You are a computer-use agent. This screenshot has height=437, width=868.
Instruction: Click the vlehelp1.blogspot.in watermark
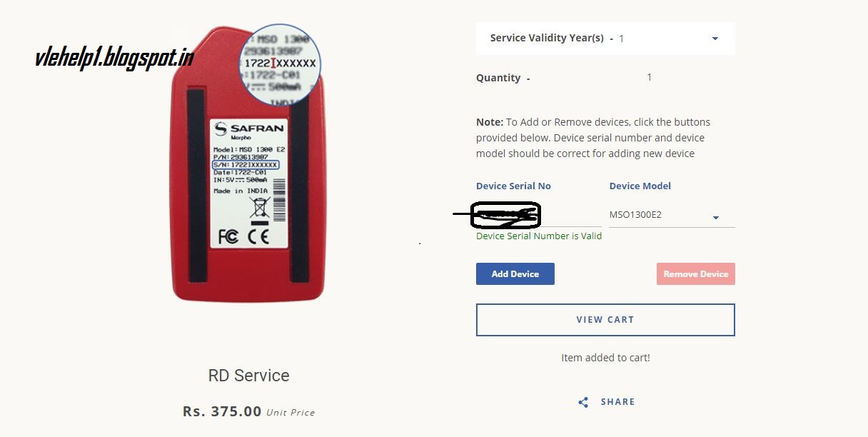tap(113, 55)
